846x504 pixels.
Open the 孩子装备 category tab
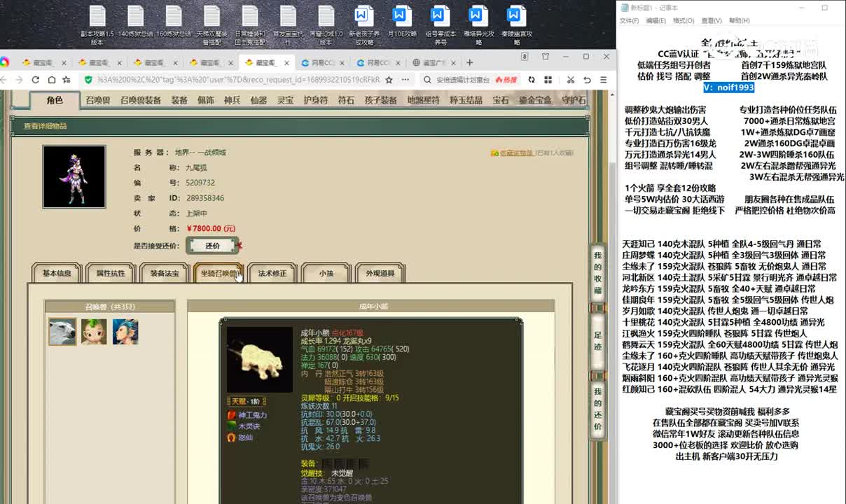coord(381,100)
